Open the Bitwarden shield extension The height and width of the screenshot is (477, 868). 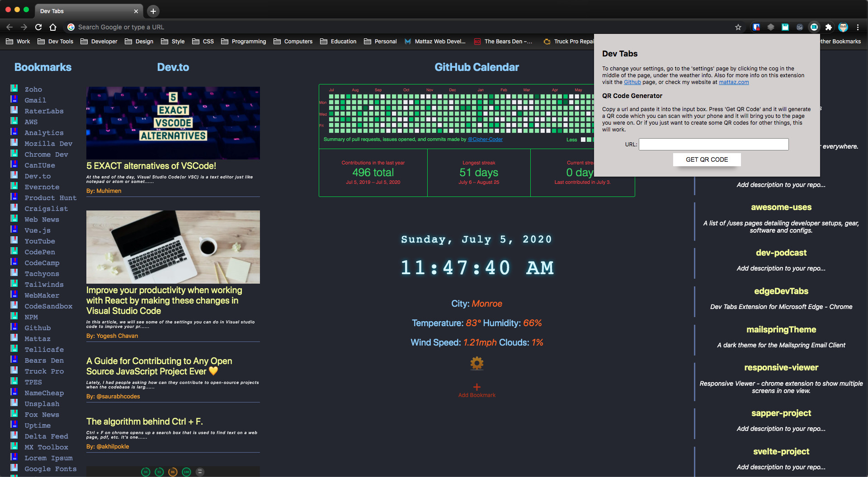coord(756,27)
